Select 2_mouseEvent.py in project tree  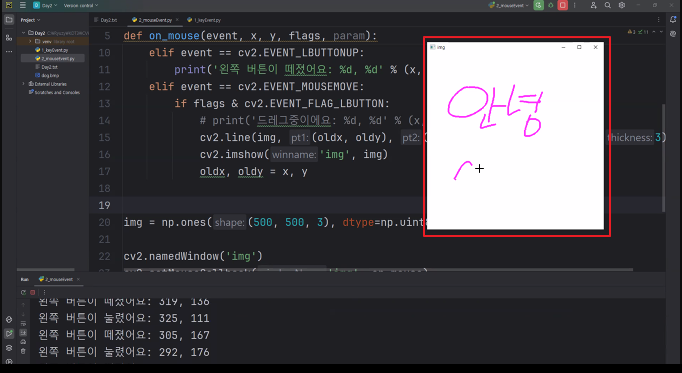tap(55, 58)
